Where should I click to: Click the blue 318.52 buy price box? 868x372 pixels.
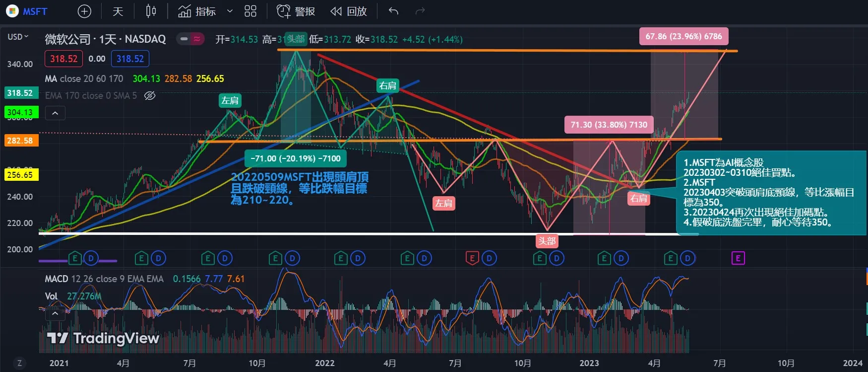click(130, 59)
